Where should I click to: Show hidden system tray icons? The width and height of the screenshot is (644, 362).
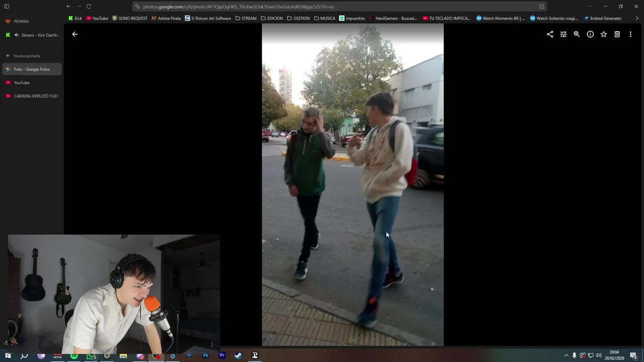(566, 355)
